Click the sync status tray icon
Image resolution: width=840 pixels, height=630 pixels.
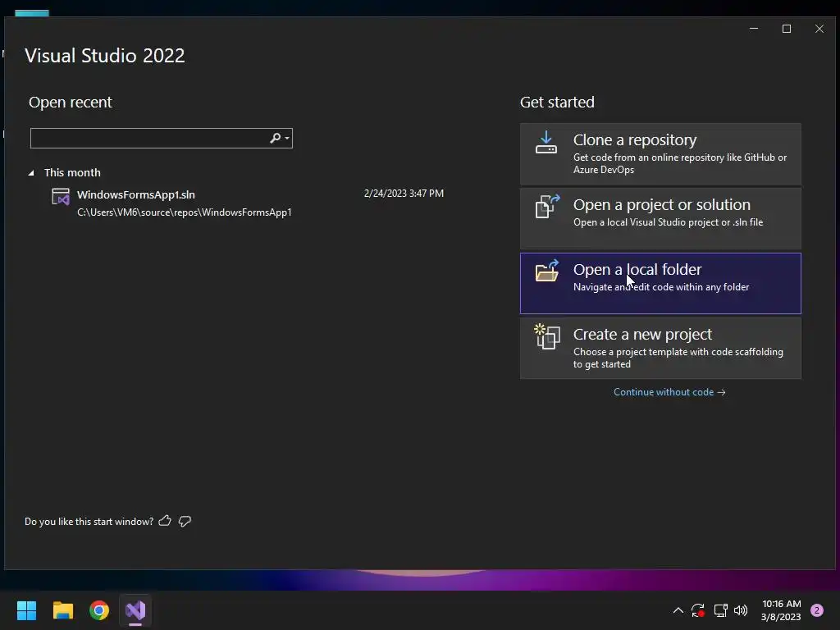697,610
